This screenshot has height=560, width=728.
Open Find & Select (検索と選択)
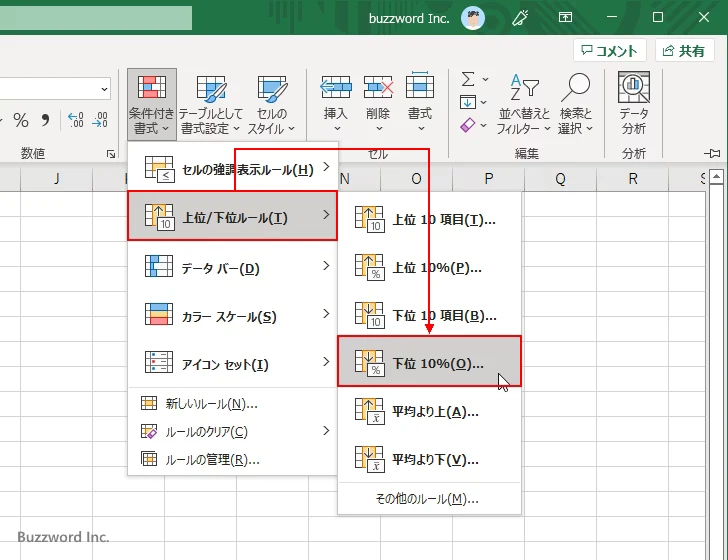point(576,104)
